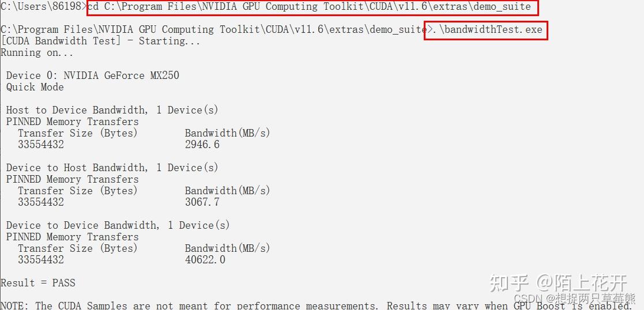Click last 33554432 transfer size value
The height and width of the screenshot is (310, 644).
41,259
